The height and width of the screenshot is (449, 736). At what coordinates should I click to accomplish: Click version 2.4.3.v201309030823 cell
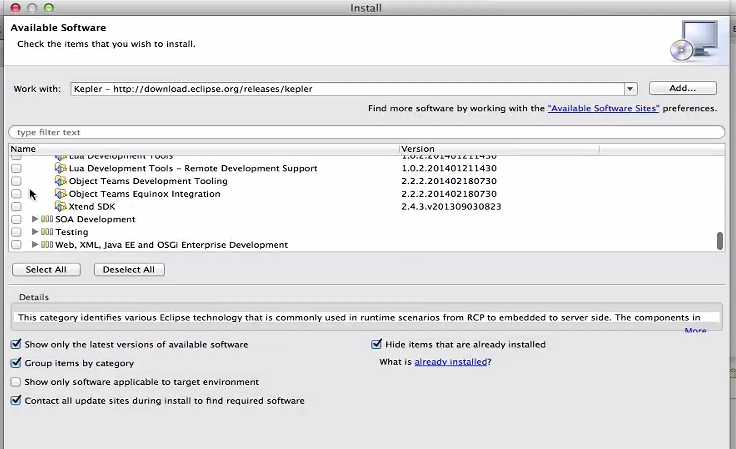451,206
